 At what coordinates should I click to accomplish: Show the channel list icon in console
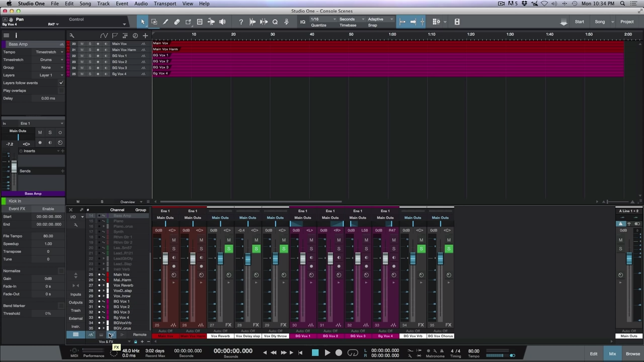coord(75,335)
